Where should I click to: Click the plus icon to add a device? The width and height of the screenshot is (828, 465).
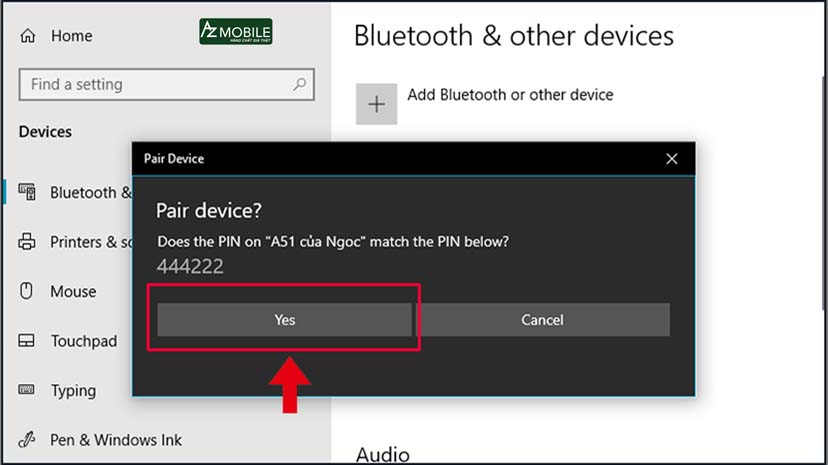(x=376, y=104)
